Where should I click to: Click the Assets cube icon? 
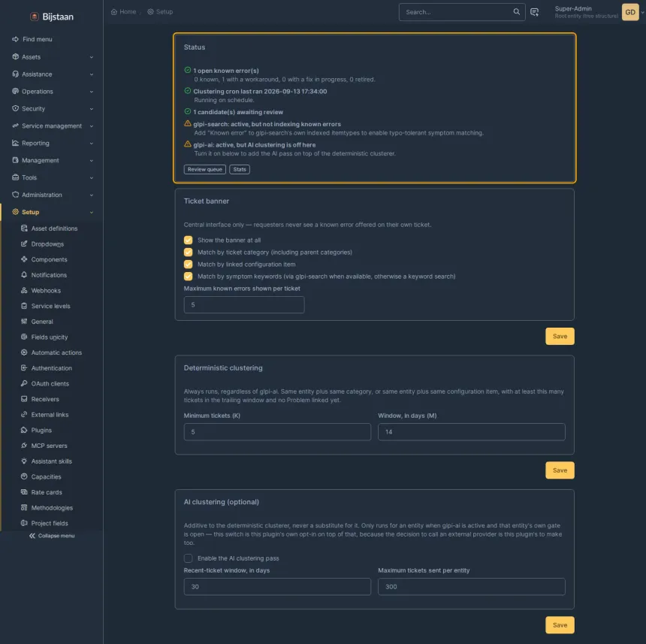(15, 56)
